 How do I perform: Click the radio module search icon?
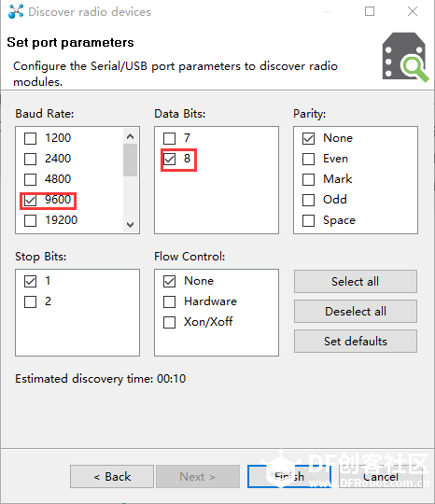[x=405, y=57]
